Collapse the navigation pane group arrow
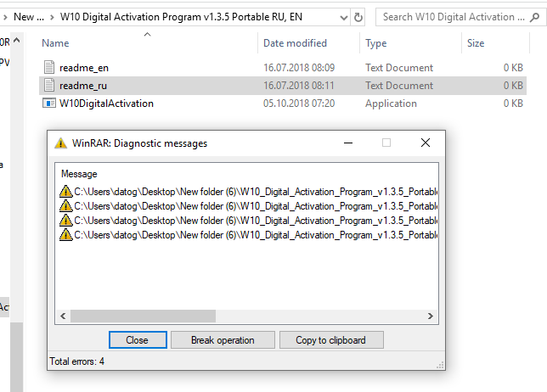547x392 pixels. pyautogui.click(x=16, y=41)
